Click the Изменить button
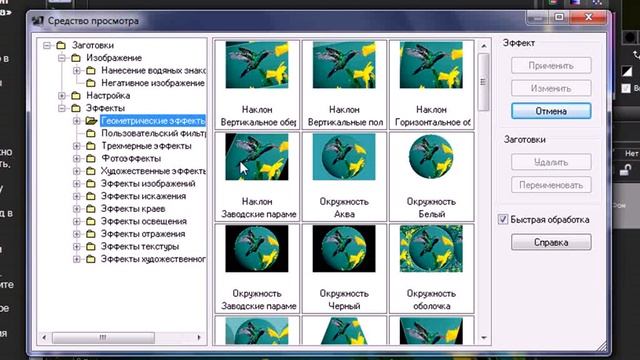This screenshot has width=640, height=360. point(551,88)
